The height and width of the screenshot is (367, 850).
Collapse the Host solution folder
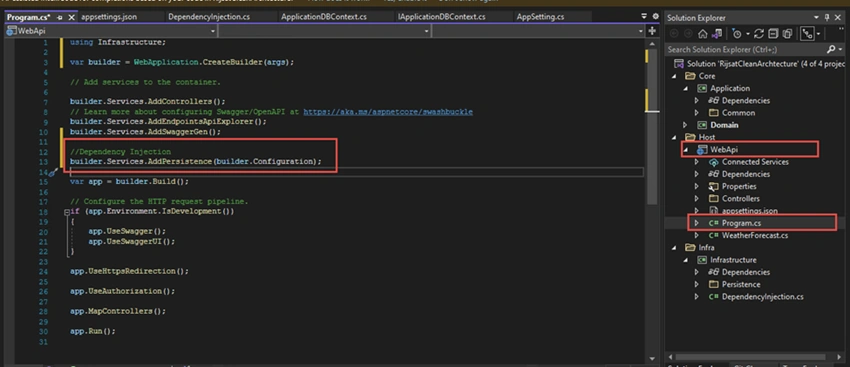674,138
